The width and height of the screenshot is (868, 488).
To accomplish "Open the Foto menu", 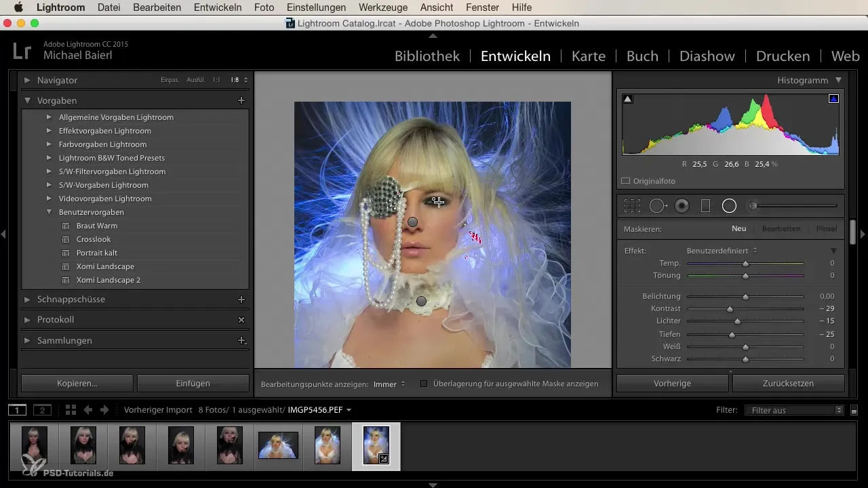I will 264,7.
